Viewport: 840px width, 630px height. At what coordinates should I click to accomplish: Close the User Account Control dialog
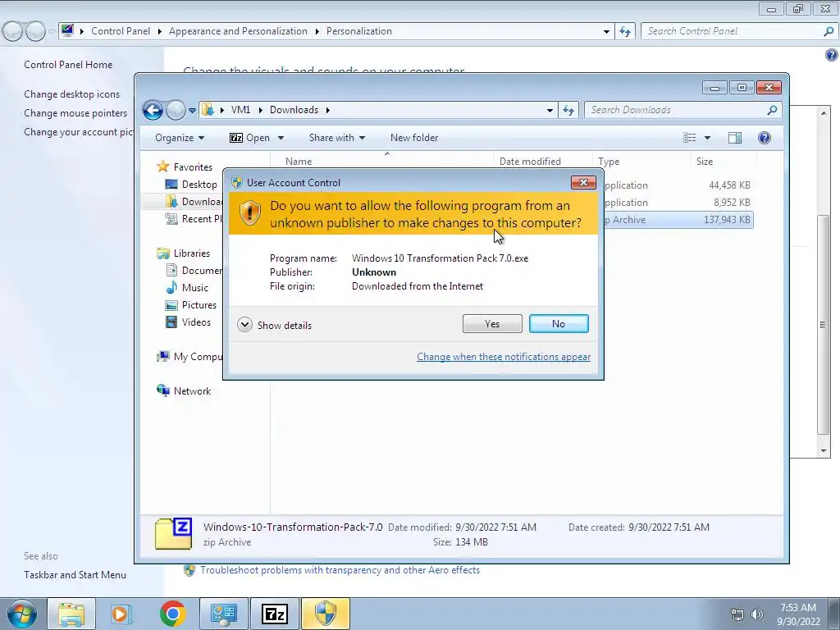click(x=583, y=183)
